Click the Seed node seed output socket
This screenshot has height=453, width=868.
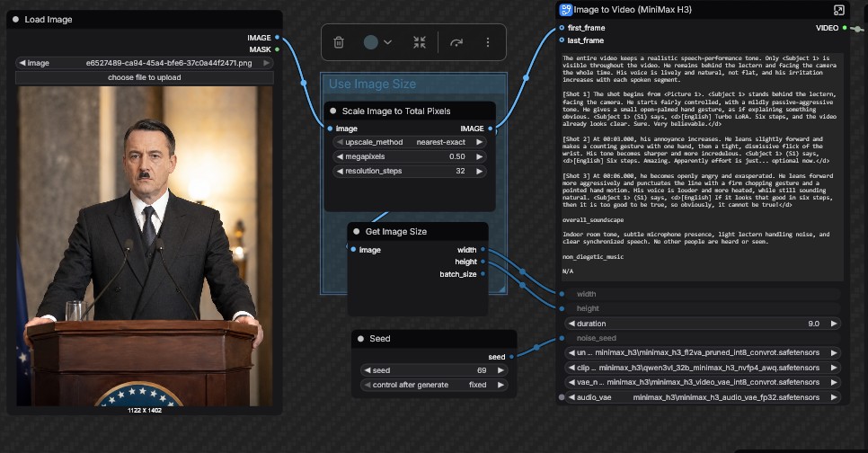[x=511, y=357]
